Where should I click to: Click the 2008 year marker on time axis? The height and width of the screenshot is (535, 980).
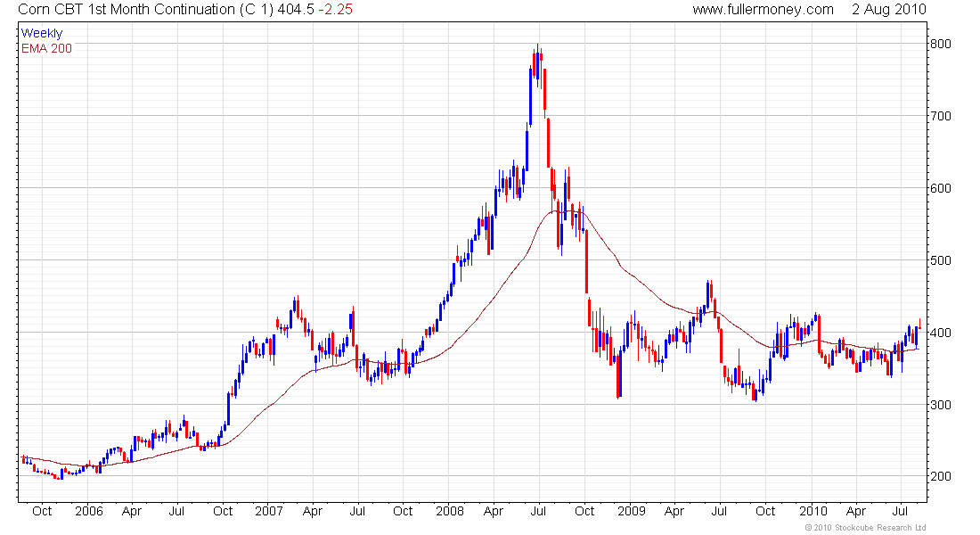pyautogui.click(x=450, y=511)
